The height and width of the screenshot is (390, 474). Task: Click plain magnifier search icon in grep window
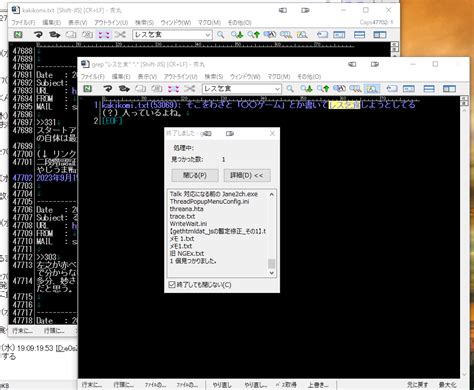290,89
